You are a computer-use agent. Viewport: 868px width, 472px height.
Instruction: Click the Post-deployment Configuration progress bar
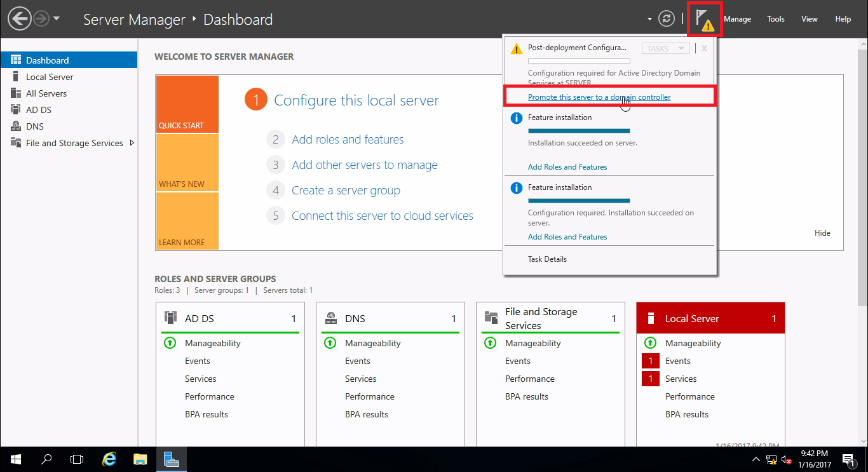coord(579,61)
